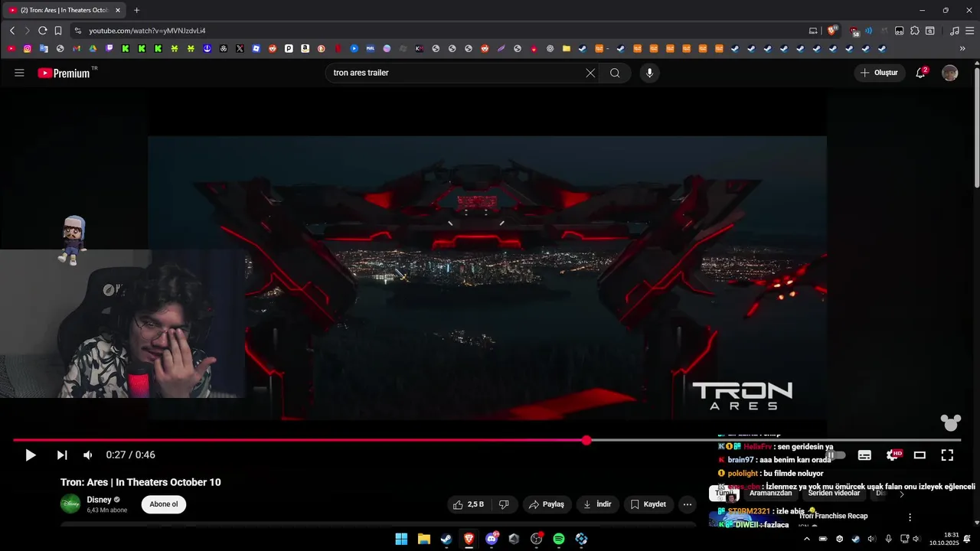This screenshot has width=980, height=551.
Task: Select the Seriden videolar chip
Action: pos(835,494)
